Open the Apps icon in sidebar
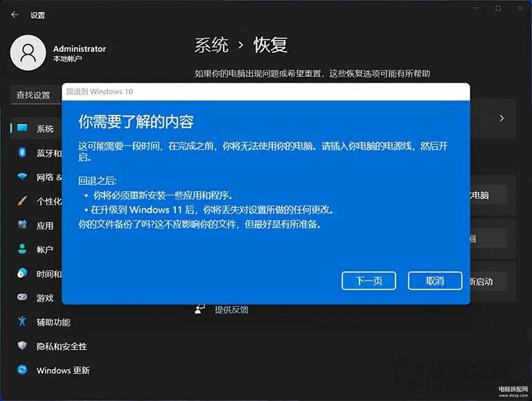 tap(23, 225)
